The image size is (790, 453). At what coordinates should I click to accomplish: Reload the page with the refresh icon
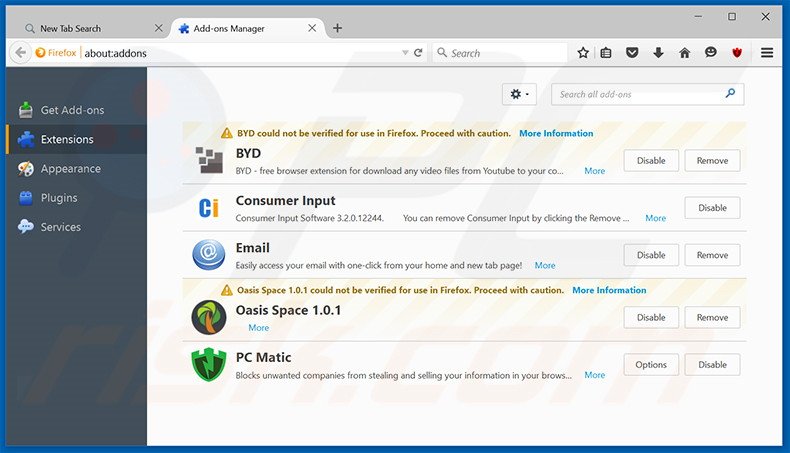(418, 52)
